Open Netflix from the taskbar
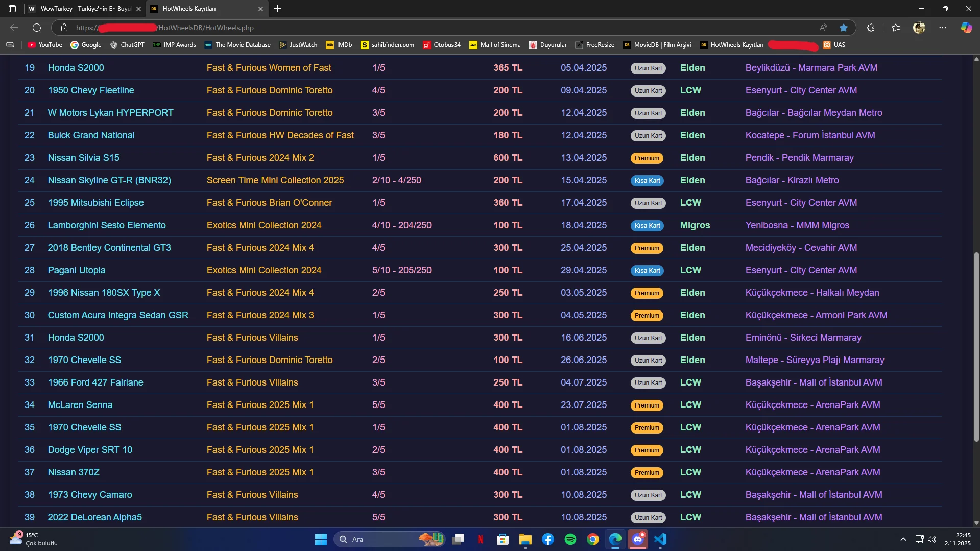Screen dimensions: 980x551 481,539
